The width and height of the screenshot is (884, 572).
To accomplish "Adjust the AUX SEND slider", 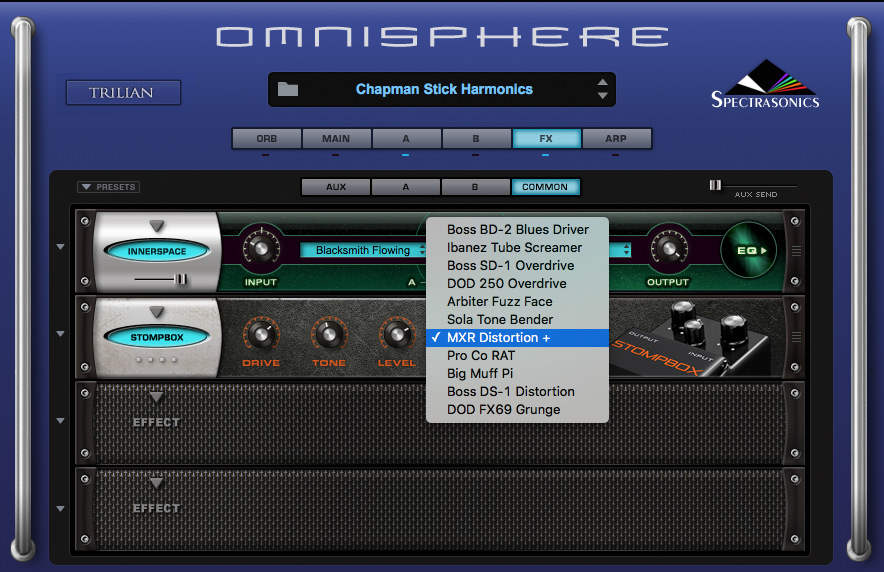I will 715,185.
